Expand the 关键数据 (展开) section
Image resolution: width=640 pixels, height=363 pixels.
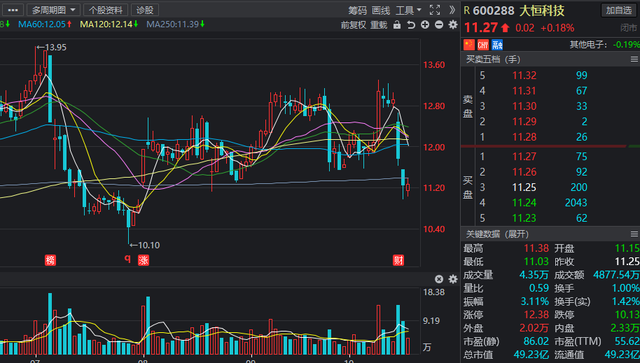pos(497,234)
